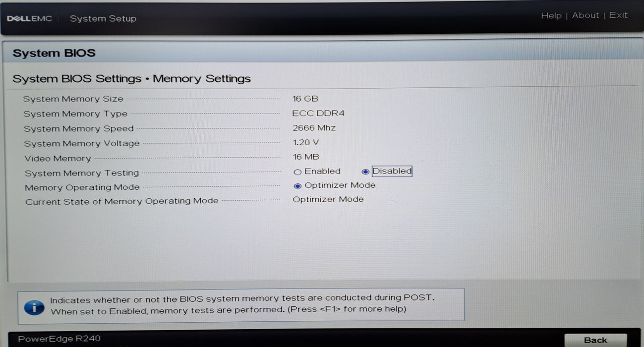Open the Help link
Viewport: 644px width, 347px height.
point(551,16)
